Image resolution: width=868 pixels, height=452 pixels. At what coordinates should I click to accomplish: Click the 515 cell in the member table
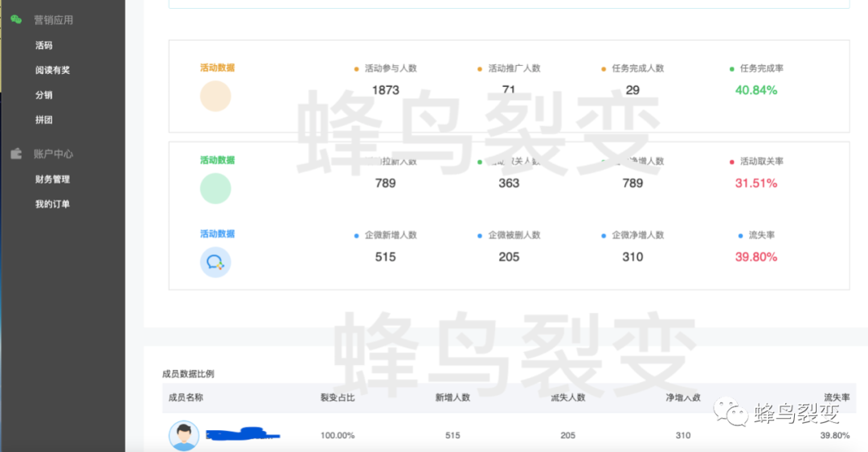452,435
